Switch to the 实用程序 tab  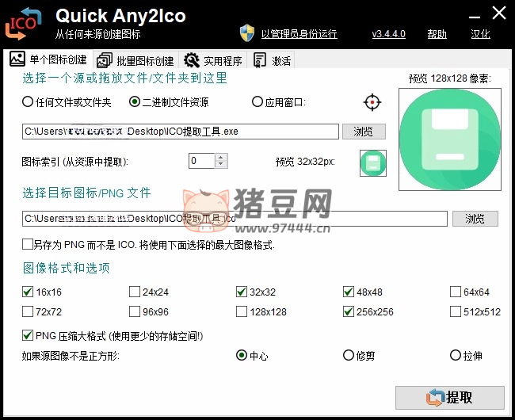point(213,60)
